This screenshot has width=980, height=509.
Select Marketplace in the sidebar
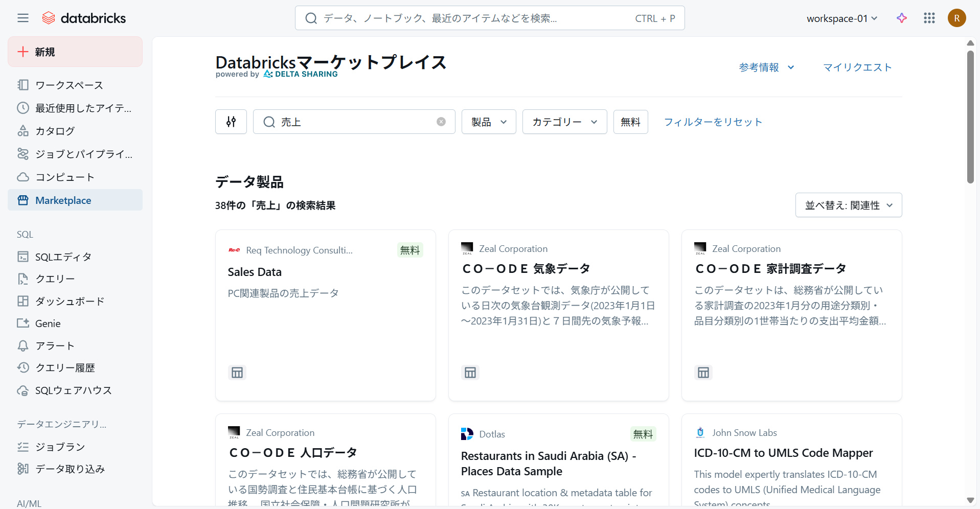point(63,200)
